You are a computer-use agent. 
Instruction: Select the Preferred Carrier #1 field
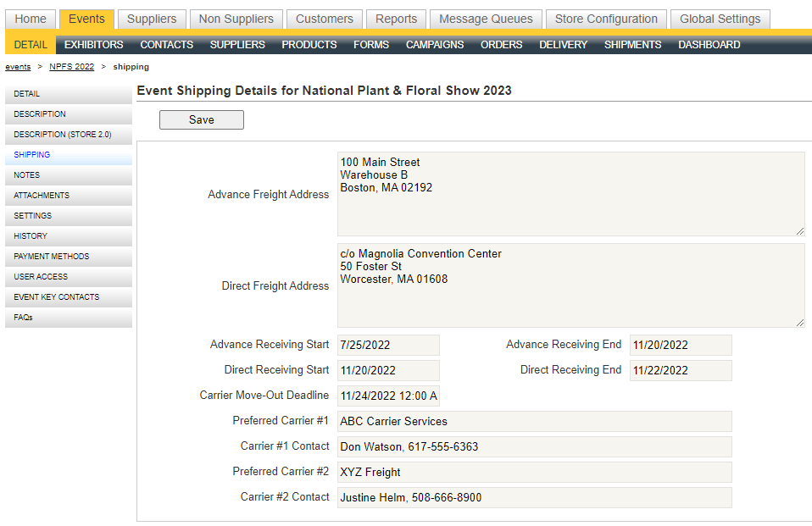click(x=534, y=421)
